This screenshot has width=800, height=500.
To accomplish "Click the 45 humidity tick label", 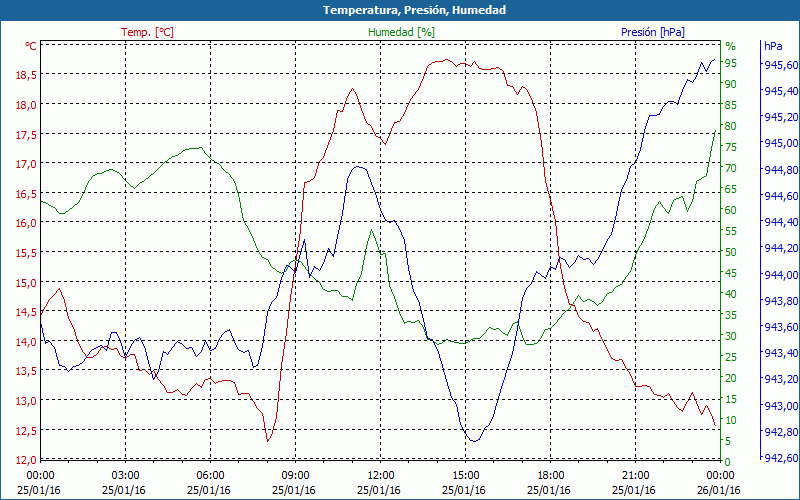I will (x=731, y=273).
